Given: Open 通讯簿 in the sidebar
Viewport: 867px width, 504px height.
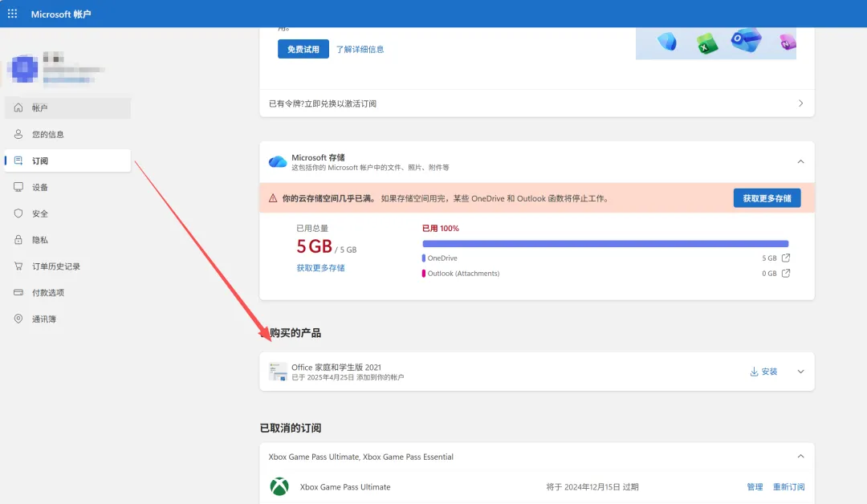Looking at the screenshot, I should click(68, 319).
